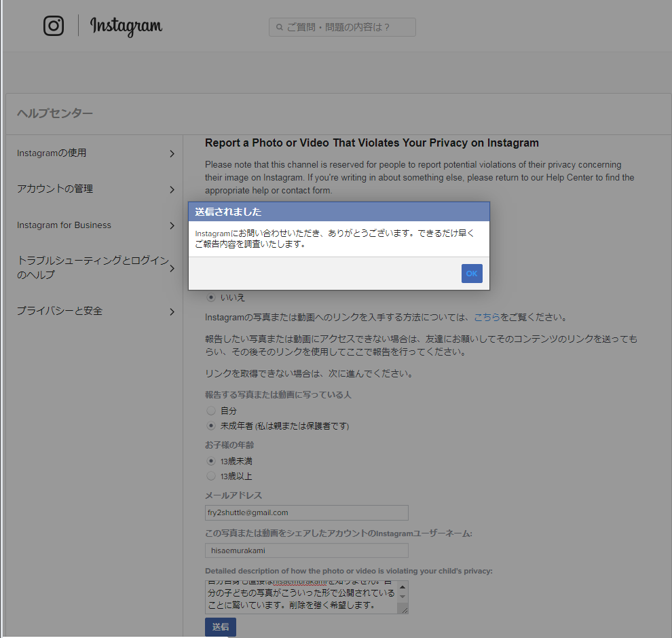Expand the トラブルシューティング chevron

(172, 269)
